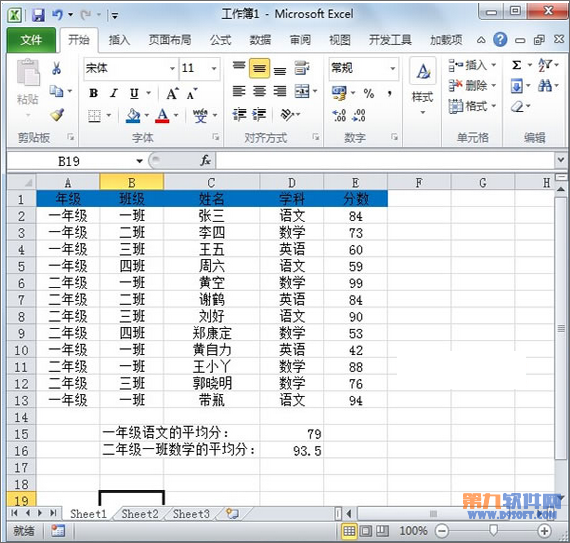The height and width of the screenshot is (543, 570).
Task: Open the number format dropdown 常规
Action: [x=393, y=68]
